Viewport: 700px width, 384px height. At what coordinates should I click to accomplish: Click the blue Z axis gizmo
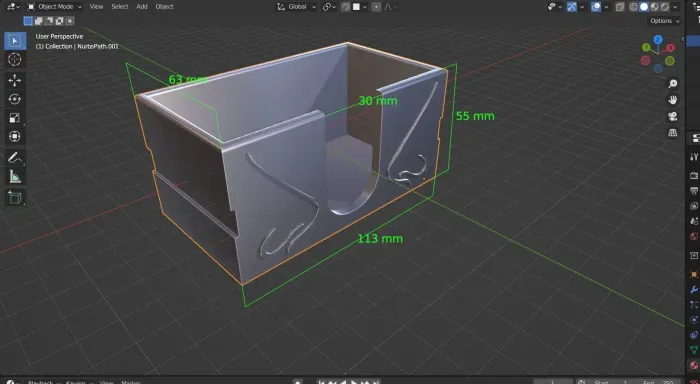click(x=658, y=40)
